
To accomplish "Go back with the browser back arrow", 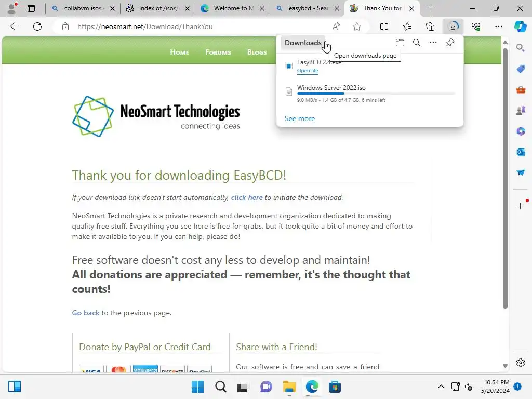I will pyautogui.click(x=14, y=26).
